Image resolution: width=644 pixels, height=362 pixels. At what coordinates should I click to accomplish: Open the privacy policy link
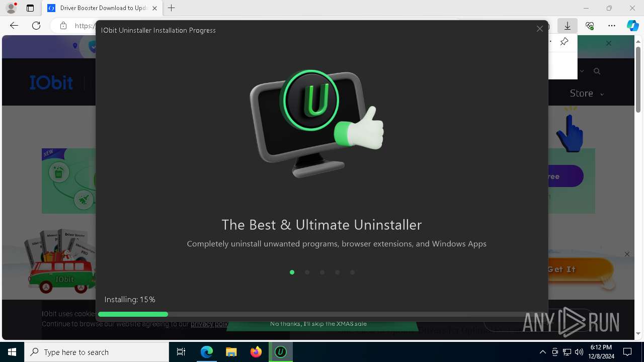[x=210, y=324]
